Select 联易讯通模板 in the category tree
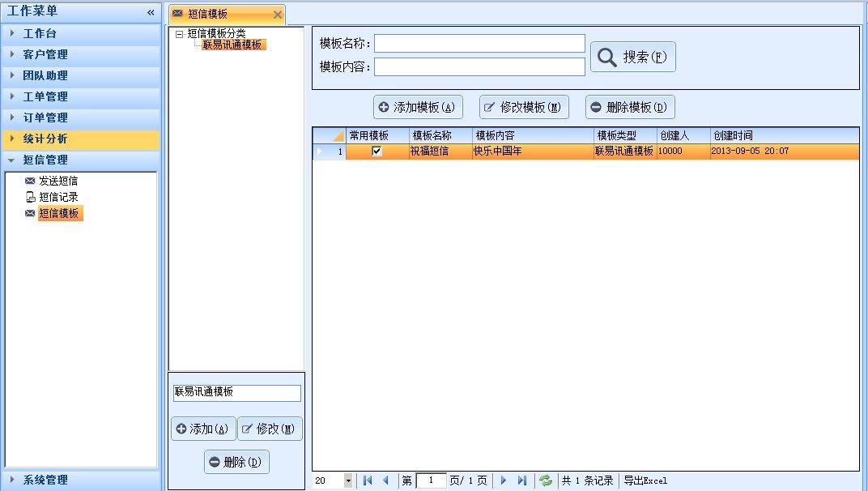 pyautogui.click(x=232, y=45)
